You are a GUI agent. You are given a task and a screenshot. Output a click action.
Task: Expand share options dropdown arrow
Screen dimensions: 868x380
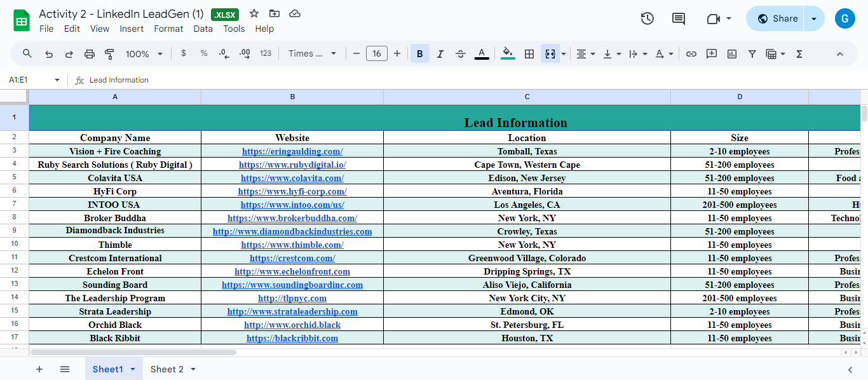(x=814, y=18)
